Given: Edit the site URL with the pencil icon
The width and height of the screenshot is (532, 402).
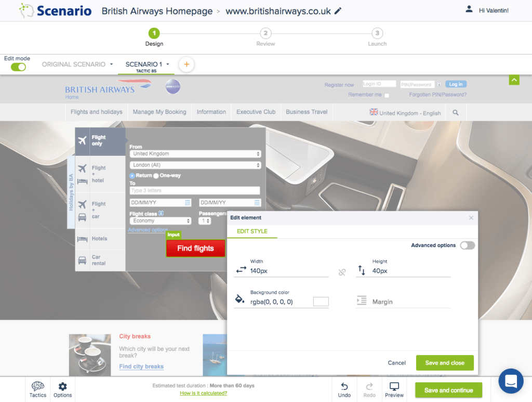Looking at the screenshot, I should [x=338, y=11].
